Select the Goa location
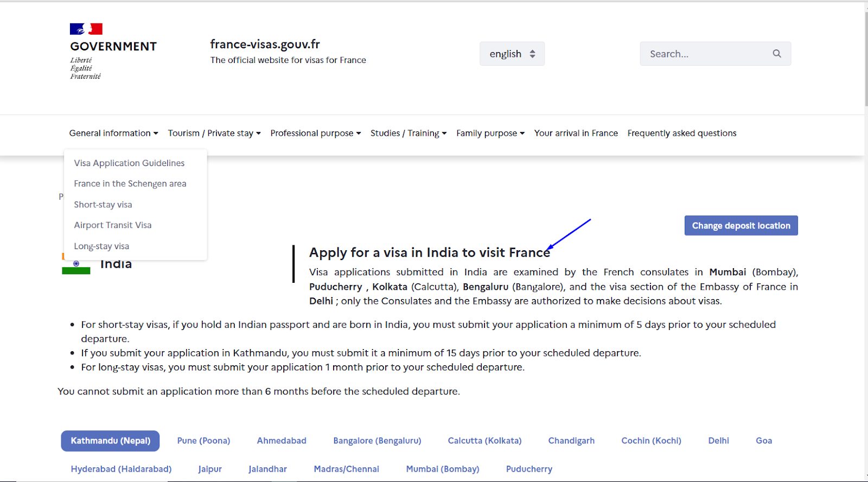The height and width of the screenshot is (482, 868). (764, 441)
